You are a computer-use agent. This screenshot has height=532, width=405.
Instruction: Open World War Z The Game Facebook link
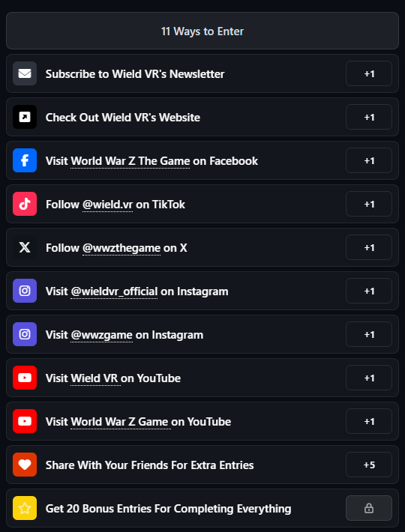click(130, 161)
